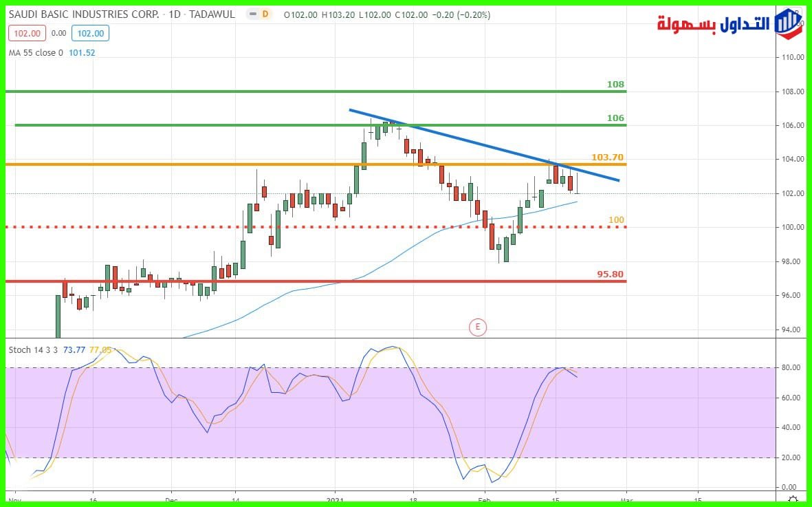Click the 'Feb' label on time axis
The height and width of the screenshot is (507, 812).
[485, 501]
